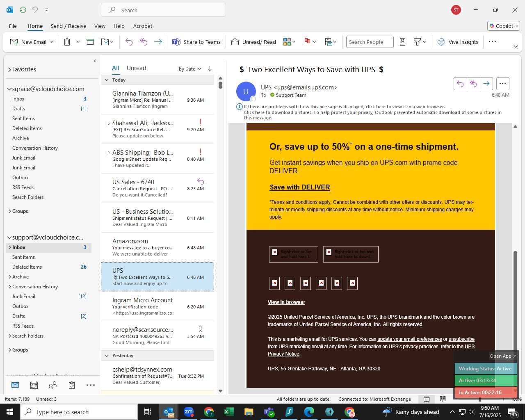
Task: Open the Help tab
Action: coord(119,26)
